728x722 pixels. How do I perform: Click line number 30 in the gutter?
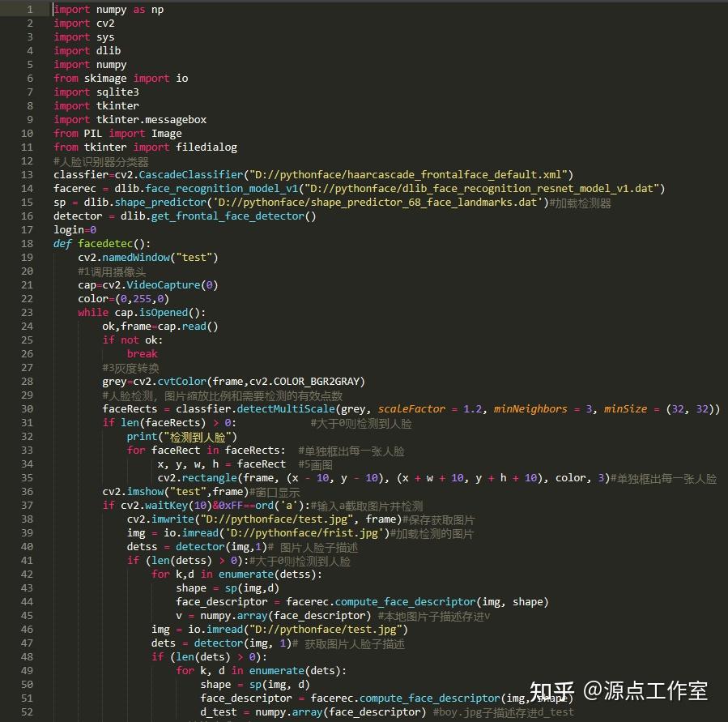[x=27, y=408]
